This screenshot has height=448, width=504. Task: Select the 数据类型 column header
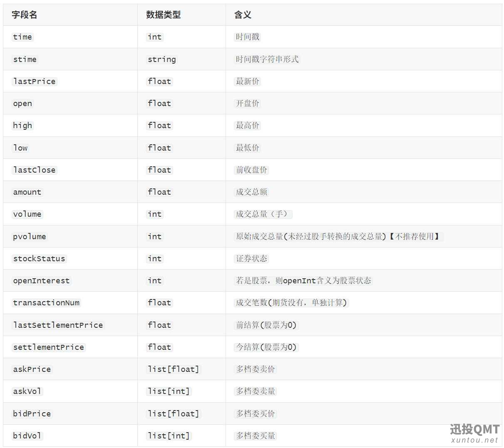coord(163,15)
